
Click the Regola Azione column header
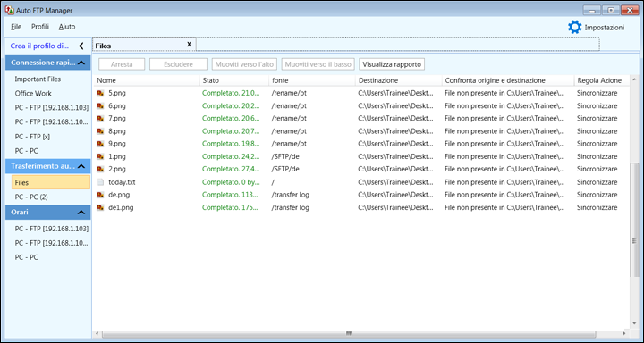coord(601,80)
